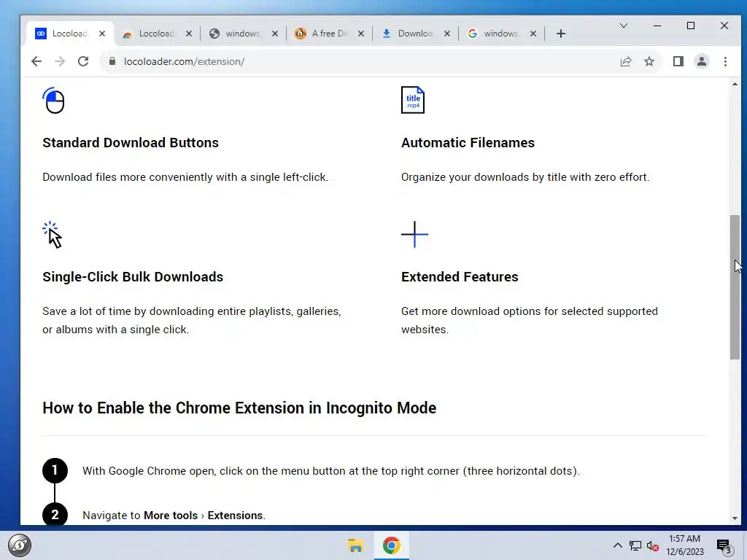This screenshot has height=560, width=747.
Task: Close the Google windows tab
Action: point(533,34)
